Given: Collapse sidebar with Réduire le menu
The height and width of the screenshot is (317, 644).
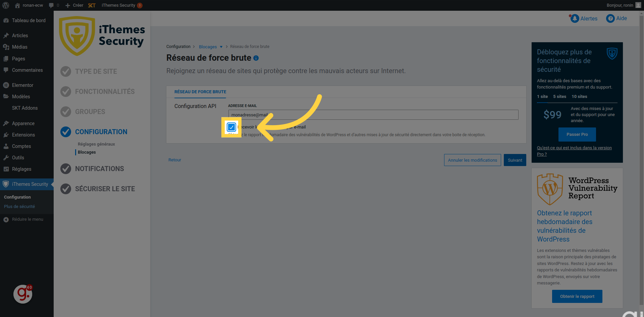Looking at the screenshot, I should click(x=23, y=219).
